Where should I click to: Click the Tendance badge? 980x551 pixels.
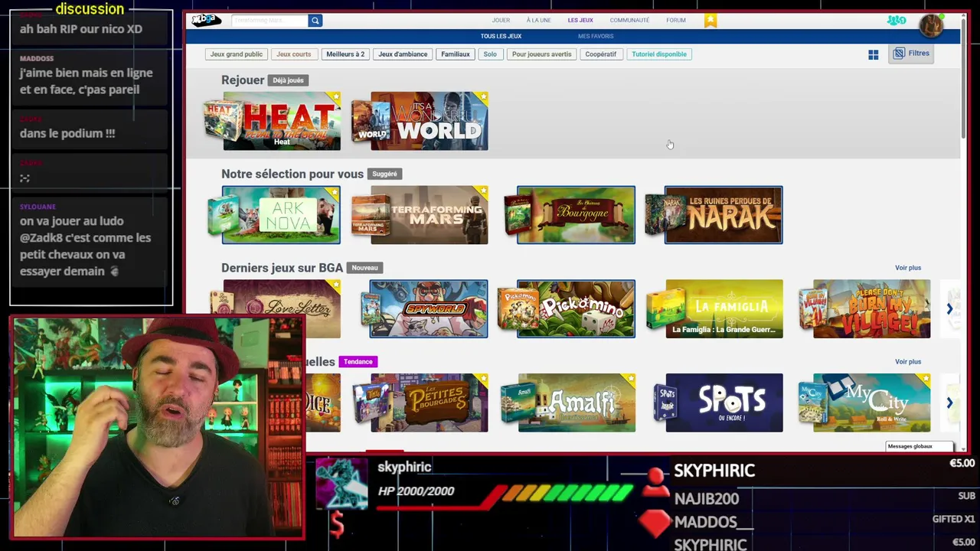358,362
